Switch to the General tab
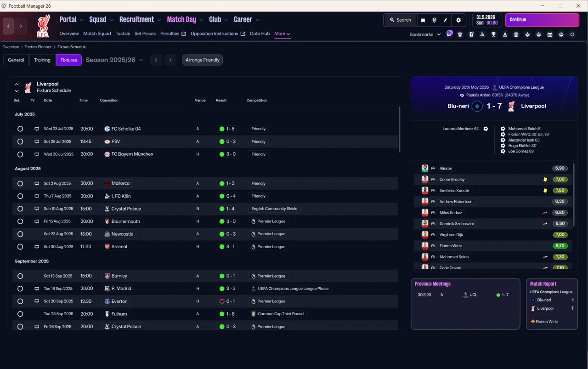This screenshot has width=588, height=369. [16, 60]
